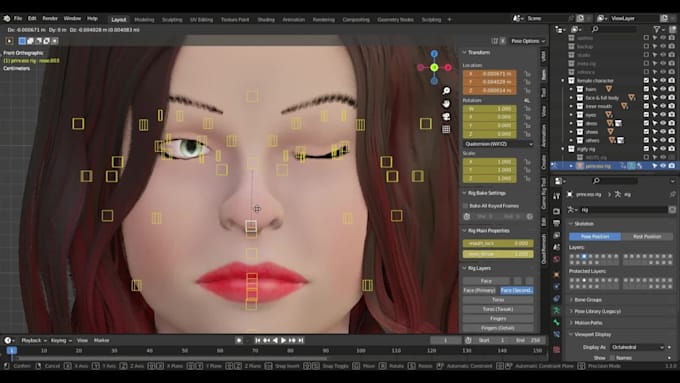This screenshot has height=383, width=680.
Task: Toggle auto keying record button
Action: pyautogui.click(x=239, y=340)
